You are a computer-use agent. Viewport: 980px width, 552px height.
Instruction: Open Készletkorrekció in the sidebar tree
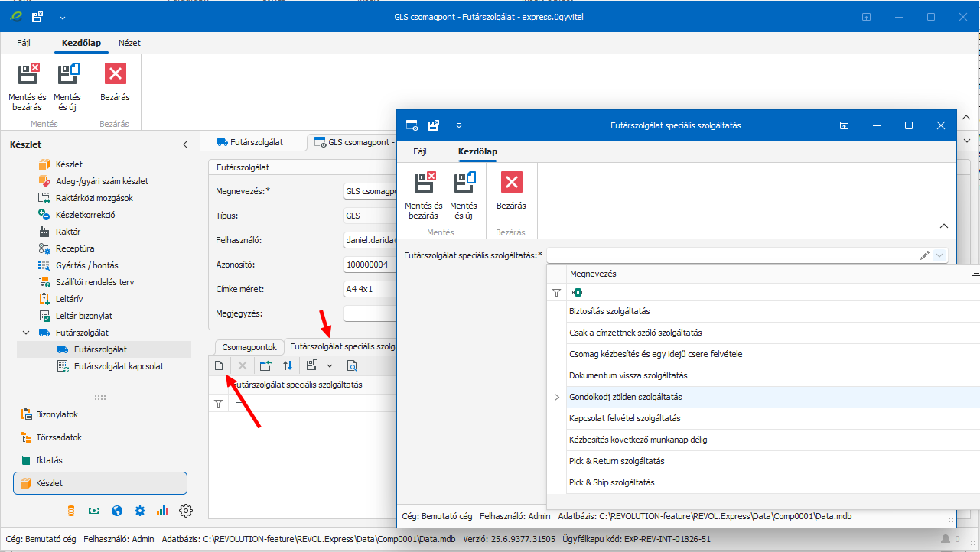click(85, 215)
